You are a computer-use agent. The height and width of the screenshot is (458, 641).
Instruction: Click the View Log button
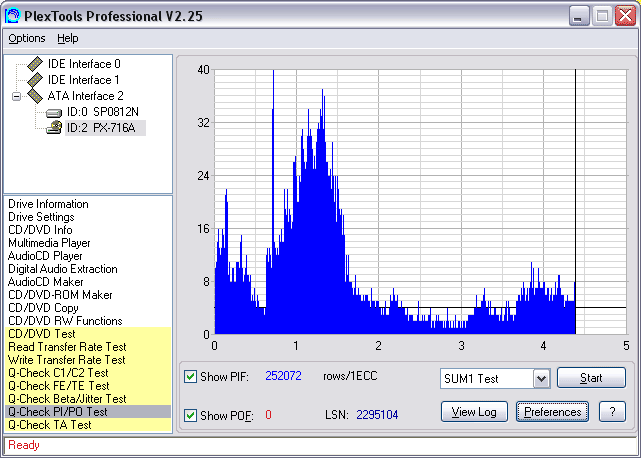pyautogui.click(x=474, y=412)
